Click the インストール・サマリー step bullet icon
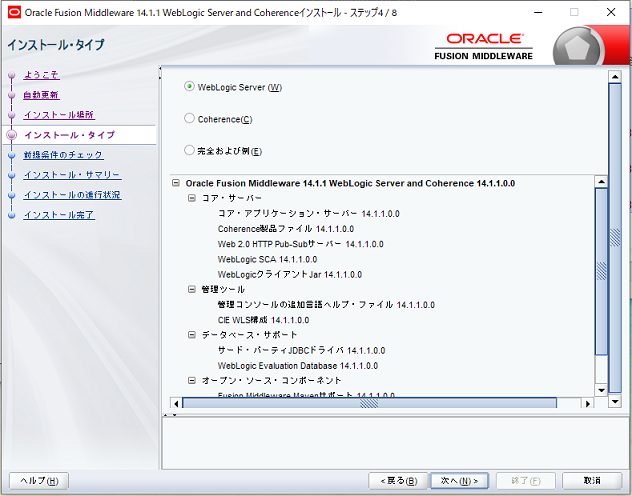This screenshot has height=496, width=632. pyautogui.click(x=12, y=175)
